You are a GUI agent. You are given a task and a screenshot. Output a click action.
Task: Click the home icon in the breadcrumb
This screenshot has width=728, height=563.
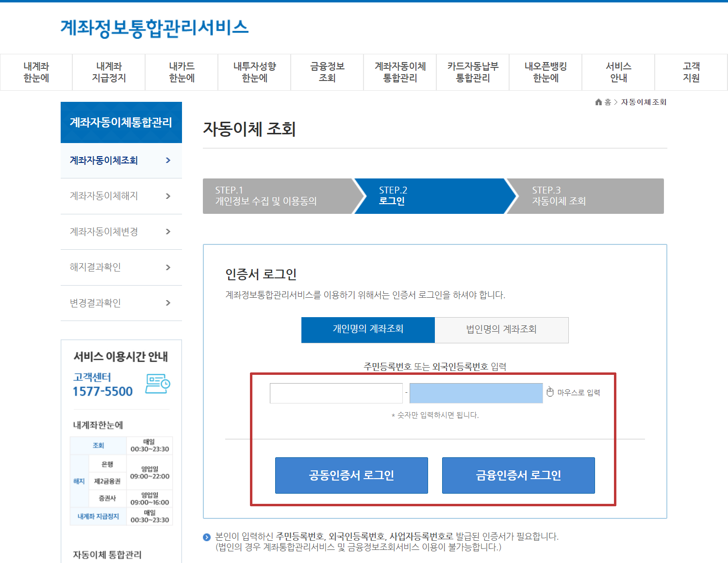coord(598,102)
